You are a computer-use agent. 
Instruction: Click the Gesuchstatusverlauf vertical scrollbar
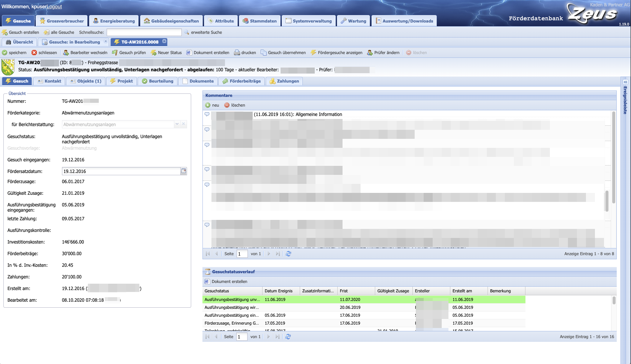click(x=614, y=300)
